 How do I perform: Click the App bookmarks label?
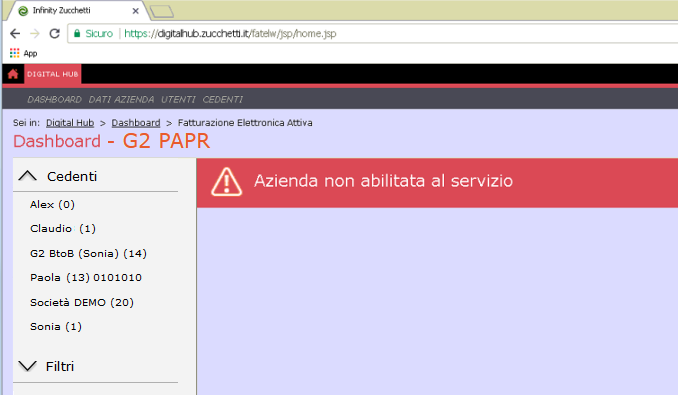point(30,53)
